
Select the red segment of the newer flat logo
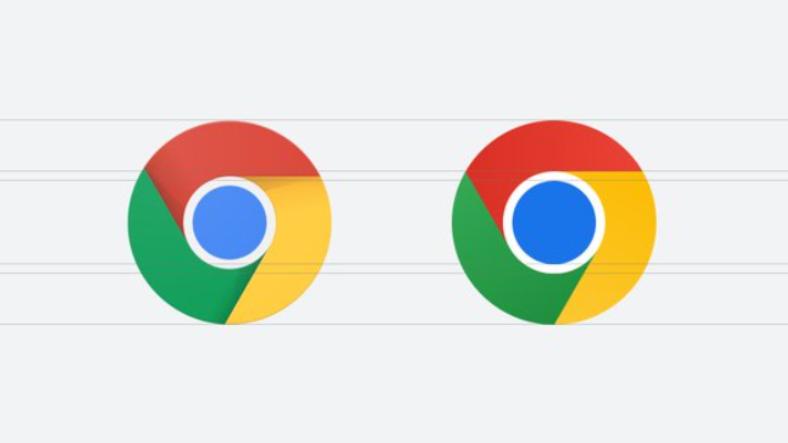553,146
